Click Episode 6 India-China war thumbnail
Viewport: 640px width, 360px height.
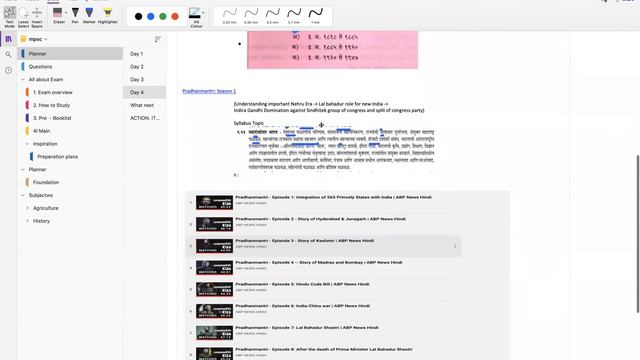(x=214, y=311)
